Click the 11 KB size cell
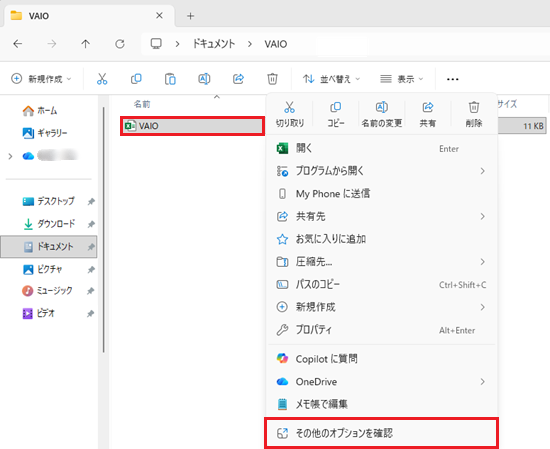This screenshot has width=550, height=449. 534,126
